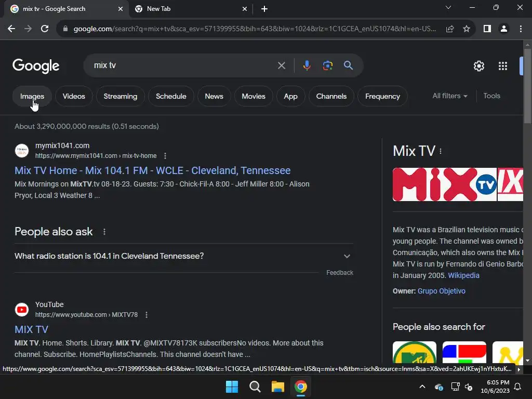Open the Chrome three-dot menu
Screen dimensions: 532x399
pyautogui.click(x=521, y=29)
